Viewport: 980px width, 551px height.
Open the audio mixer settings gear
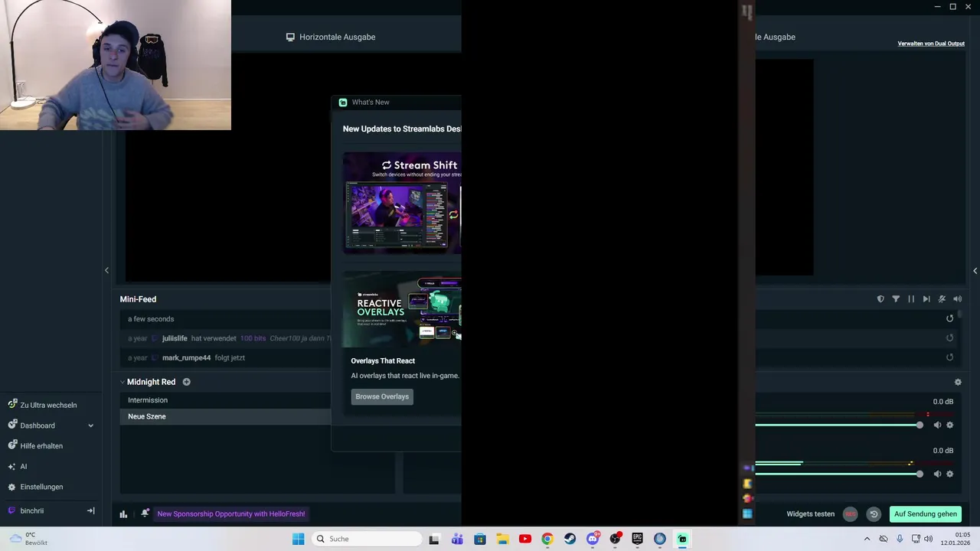958,382
